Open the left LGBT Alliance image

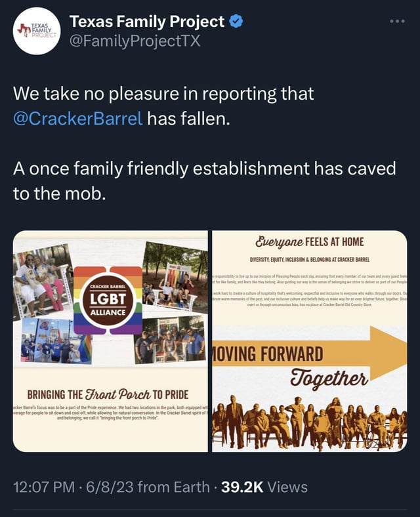click(x=110, y=341)
